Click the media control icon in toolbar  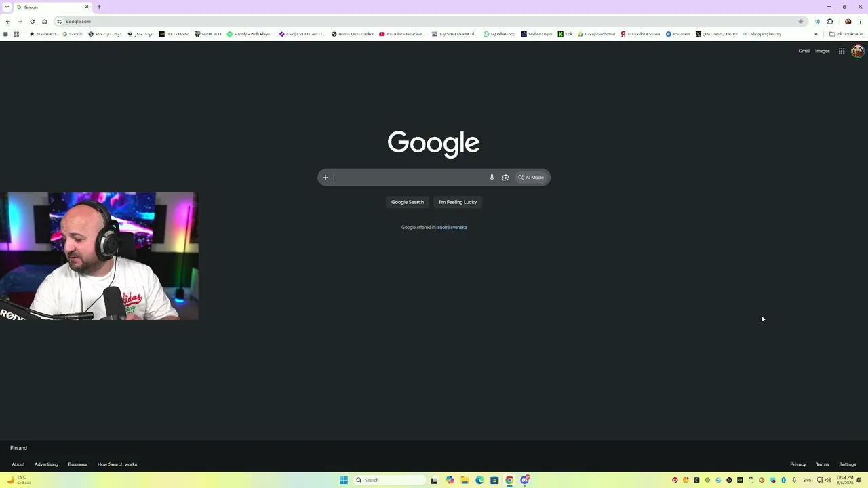pos(817,22)
